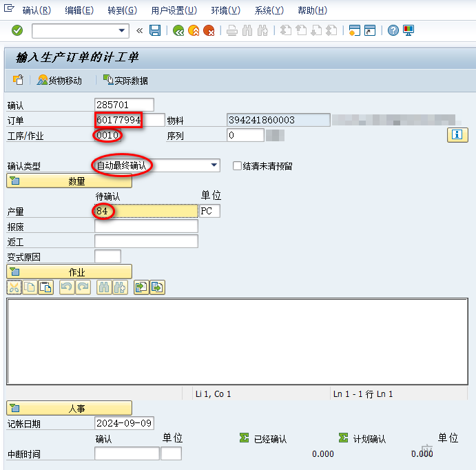Collapse the 作业 section header

(69, 272)
